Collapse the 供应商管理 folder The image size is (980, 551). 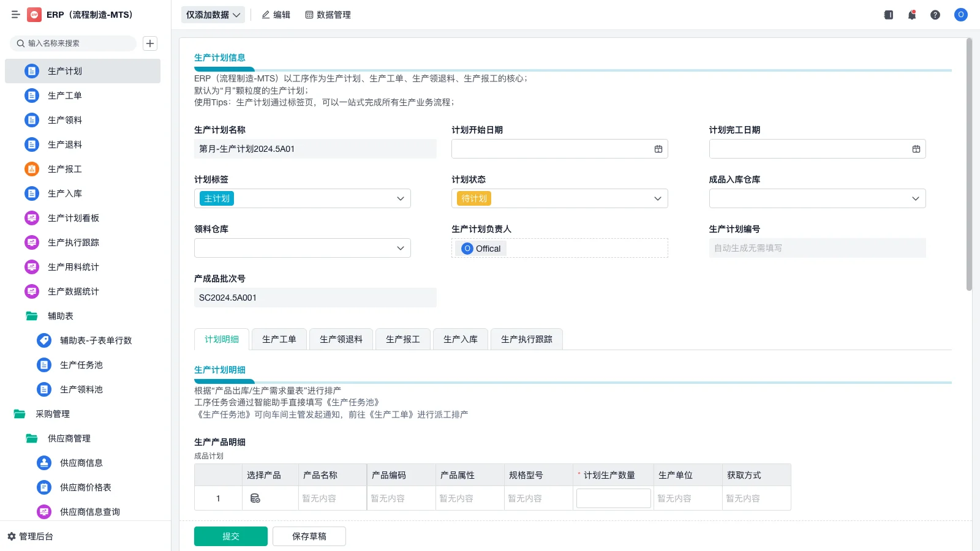point(32,438)
